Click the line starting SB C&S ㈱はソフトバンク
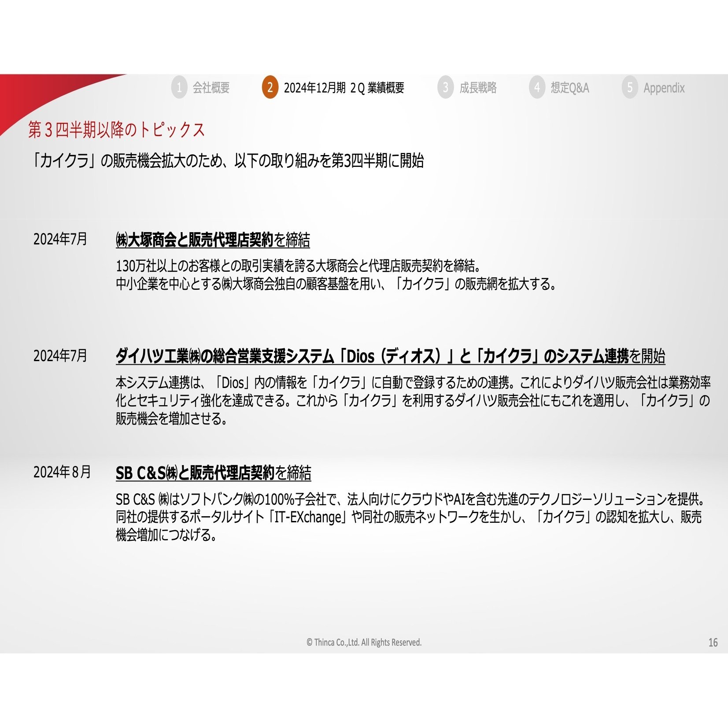Image resolution: width=728 pixels, height=728 pixels. (411, 499)
